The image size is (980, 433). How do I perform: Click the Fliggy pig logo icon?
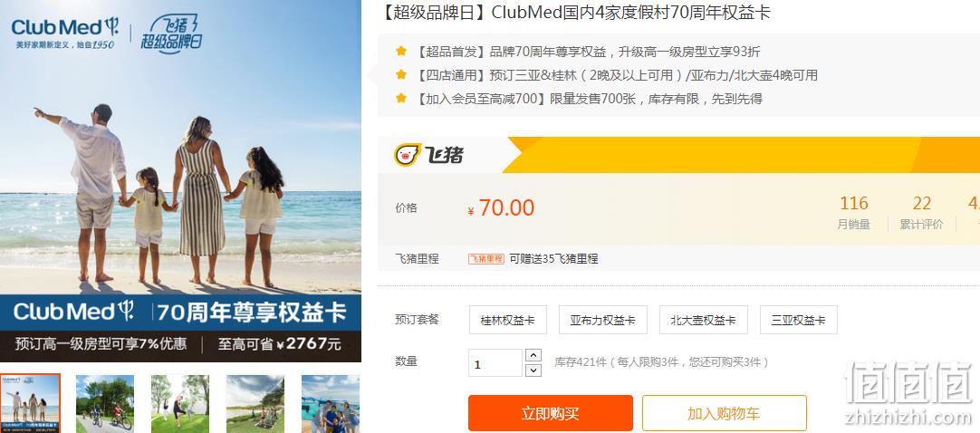pyautogui.click(x=408, y=154)
